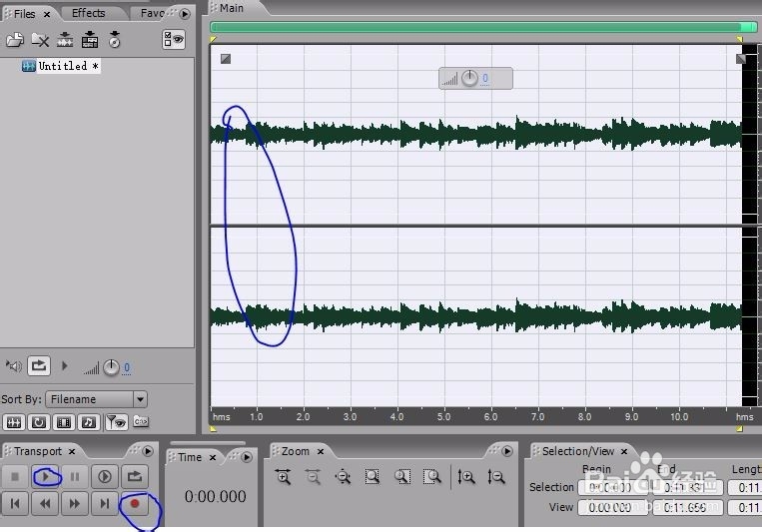Click the Fast Forward transport button
The height and width of the screenshot is (532, 762).
[x=75, y=503]
